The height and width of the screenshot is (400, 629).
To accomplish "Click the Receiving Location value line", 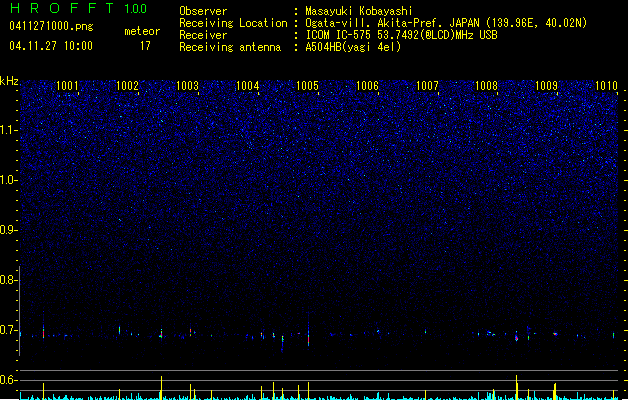I will pos(446,23).
